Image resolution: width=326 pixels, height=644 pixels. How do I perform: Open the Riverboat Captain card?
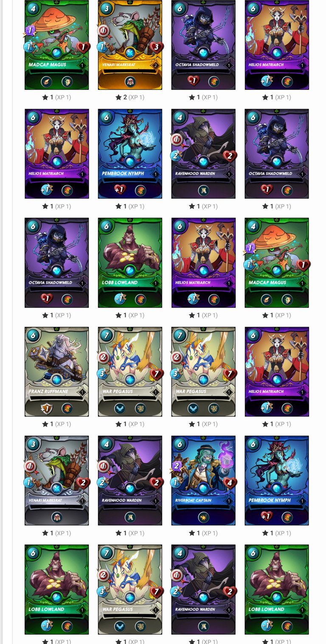203,481
